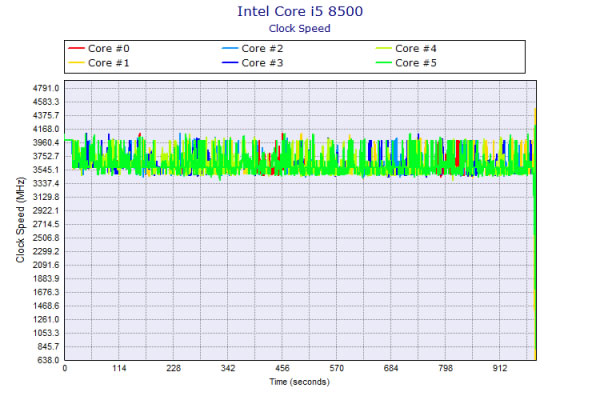Viewport: 600px width, 400px height.
Task: Click the 845.7 y-axis value
Action: [x=48, y=346]
